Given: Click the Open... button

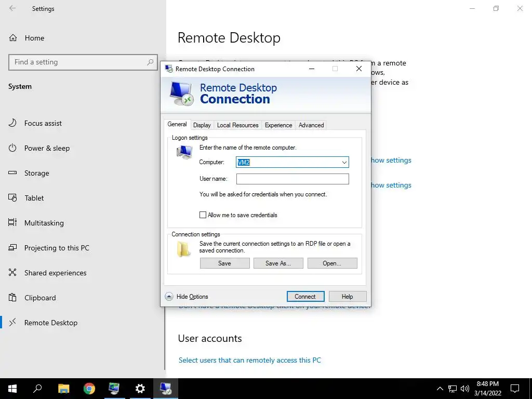Looking at the screenshot, I should click(x=332, y=263).
